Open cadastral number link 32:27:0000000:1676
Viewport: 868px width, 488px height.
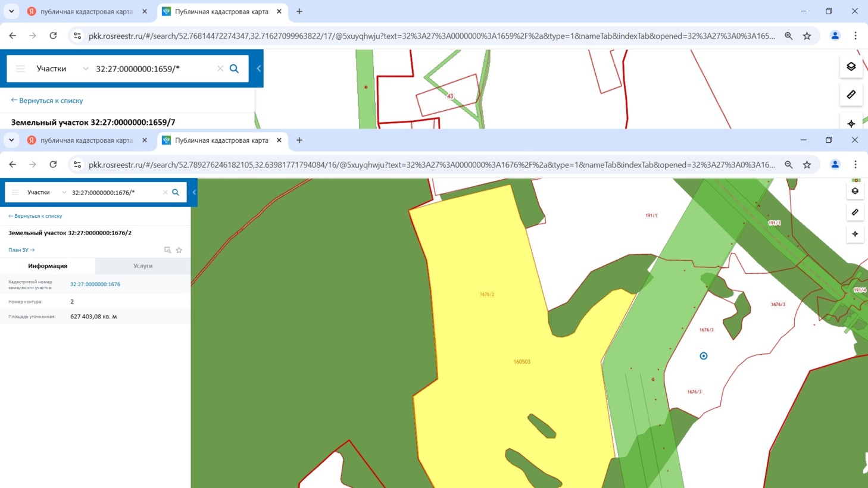point(95,284)
